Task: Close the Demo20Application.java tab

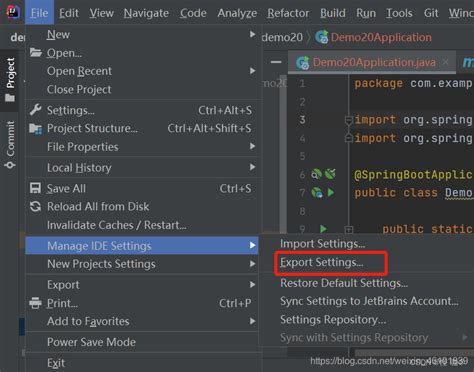Action: coord(445,62)
